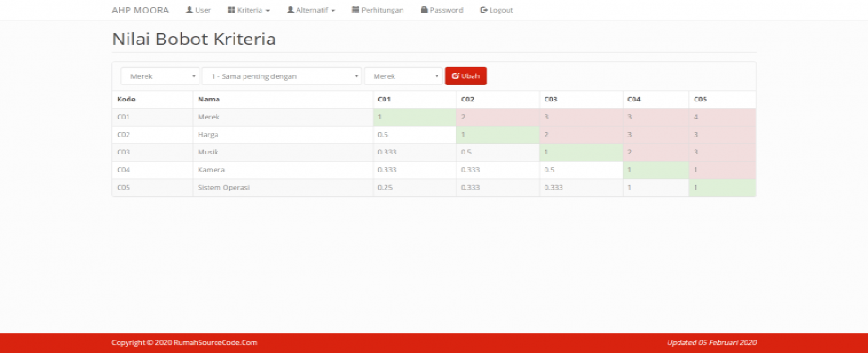This screenshot has width=868, height=353.
Task: Click the 'Updated 05 Februari 2020' footer text
Action: click(712, 342)
